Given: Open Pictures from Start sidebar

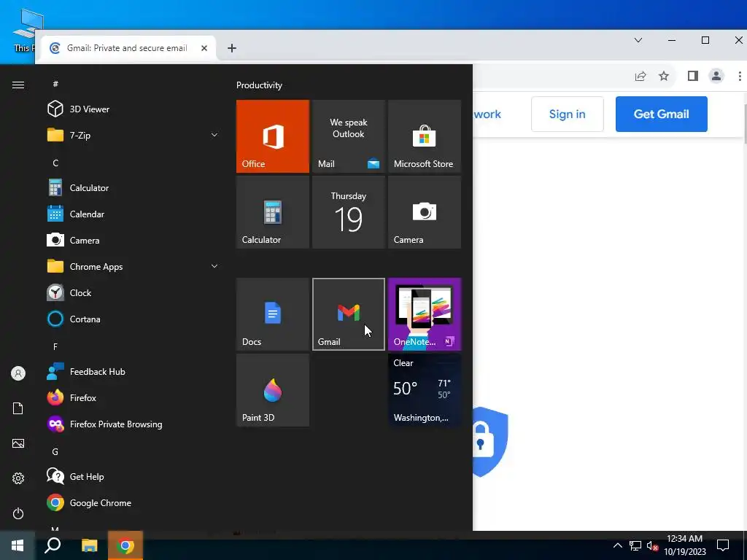Looking at the screenshot, I should [18, 443].
